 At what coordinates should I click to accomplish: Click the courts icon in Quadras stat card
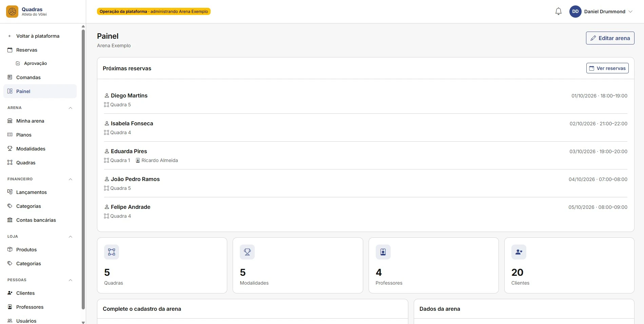pyautogui.click(x=112, y=252)
